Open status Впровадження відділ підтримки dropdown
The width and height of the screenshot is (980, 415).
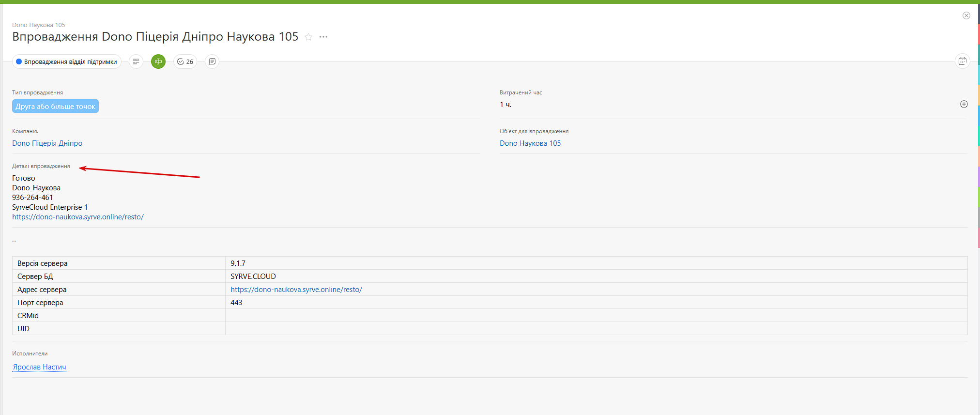[x=67, y=61]
